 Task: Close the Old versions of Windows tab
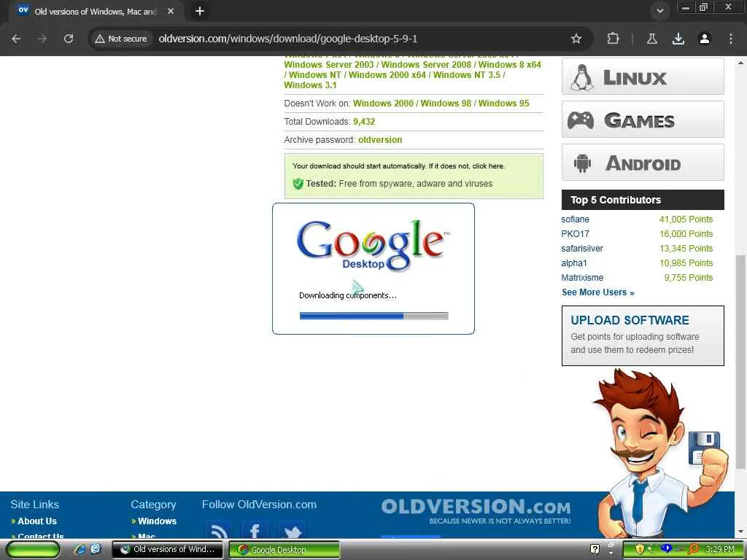[171, 11]
